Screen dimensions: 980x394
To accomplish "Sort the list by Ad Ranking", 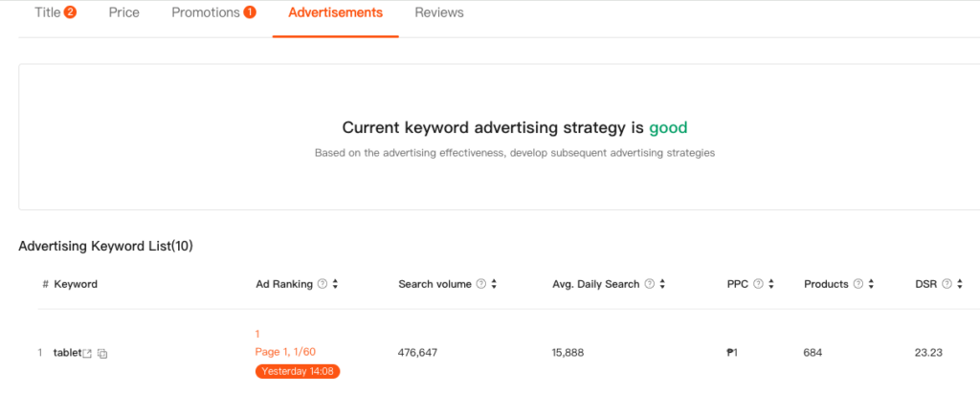I will pos(336,284).
